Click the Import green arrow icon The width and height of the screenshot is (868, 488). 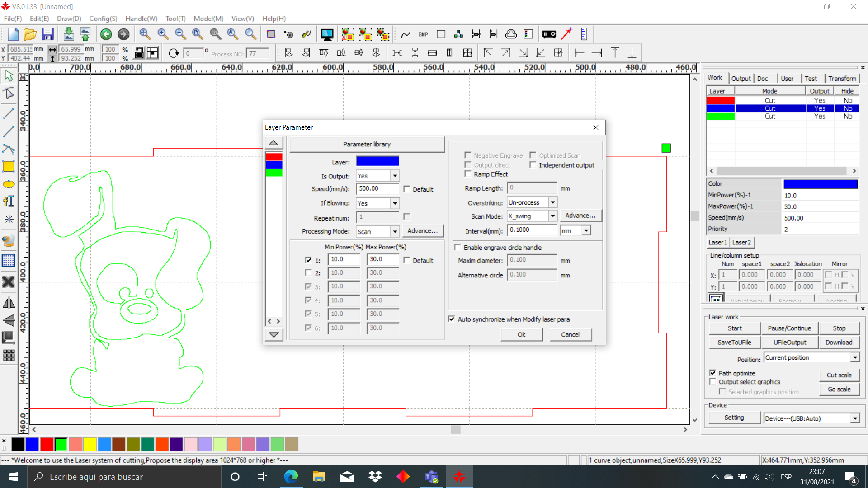(68, 34)
